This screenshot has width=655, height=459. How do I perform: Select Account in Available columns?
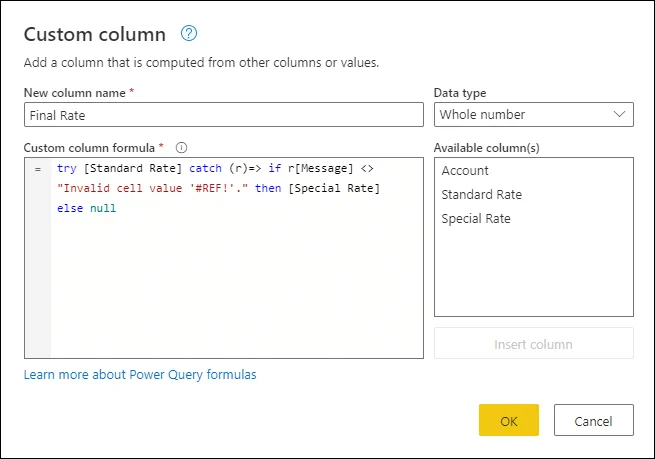(x=465, y=170)
